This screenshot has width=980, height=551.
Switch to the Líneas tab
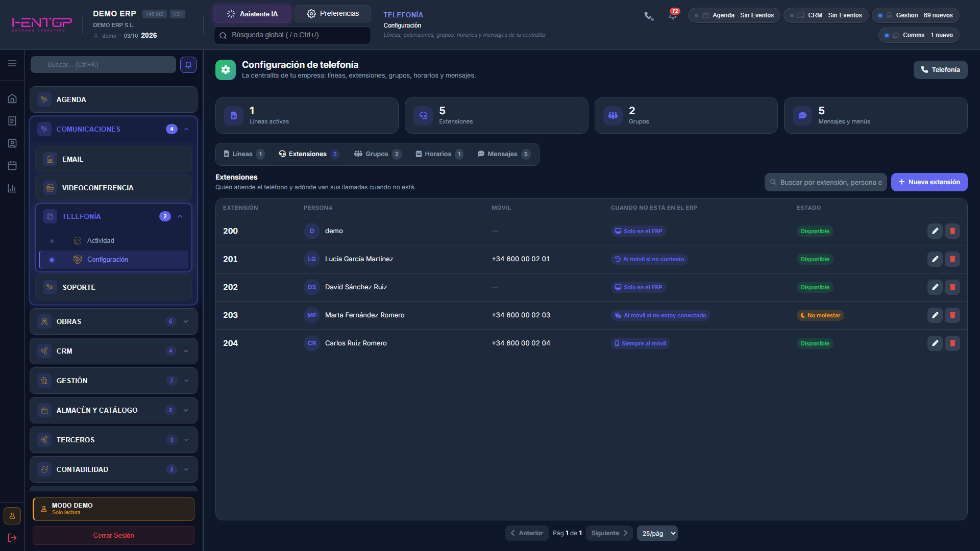(244, 154)
